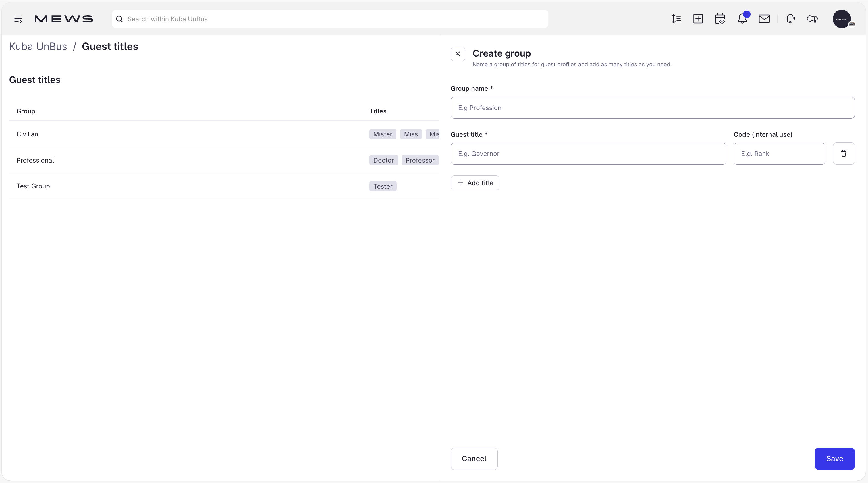
Task: Click the megaphone announcements icon
Action: [x=812, y=19]
